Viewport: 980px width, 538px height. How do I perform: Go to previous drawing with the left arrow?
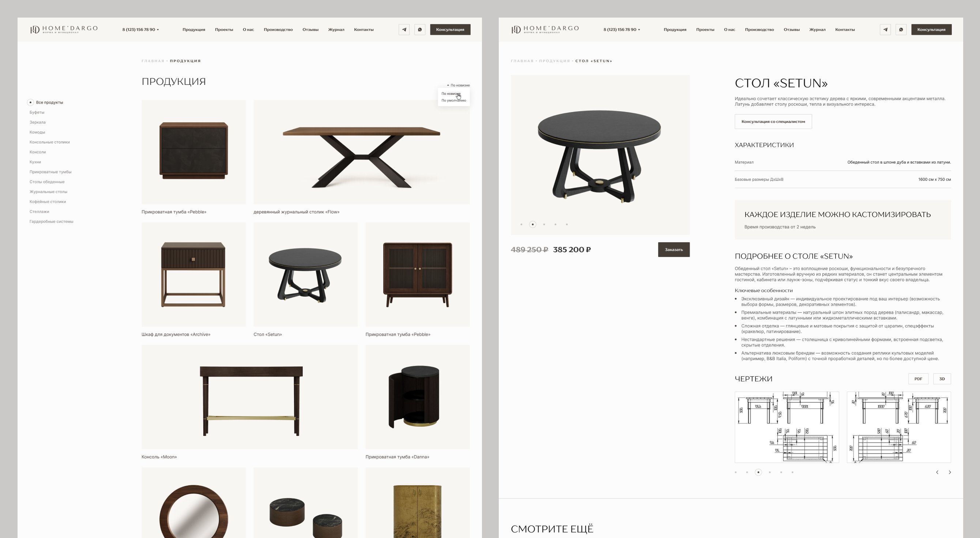coord(937,472)
